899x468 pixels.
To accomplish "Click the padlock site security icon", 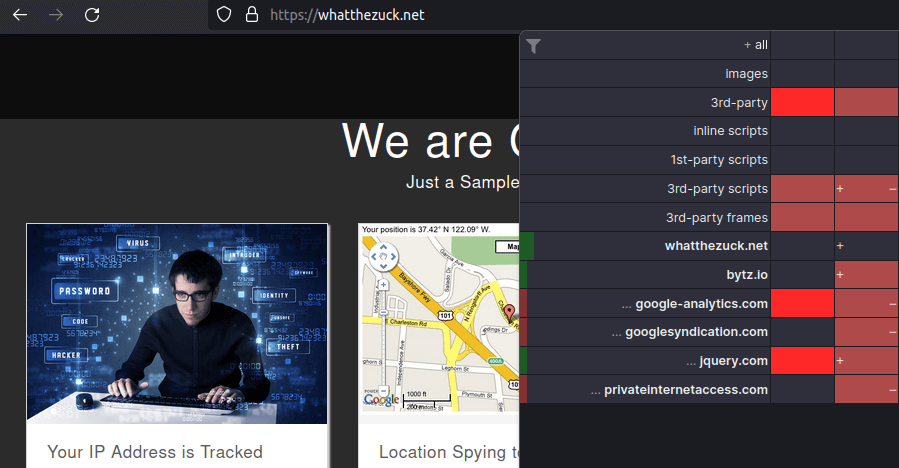I will click(x=251, y=15).
